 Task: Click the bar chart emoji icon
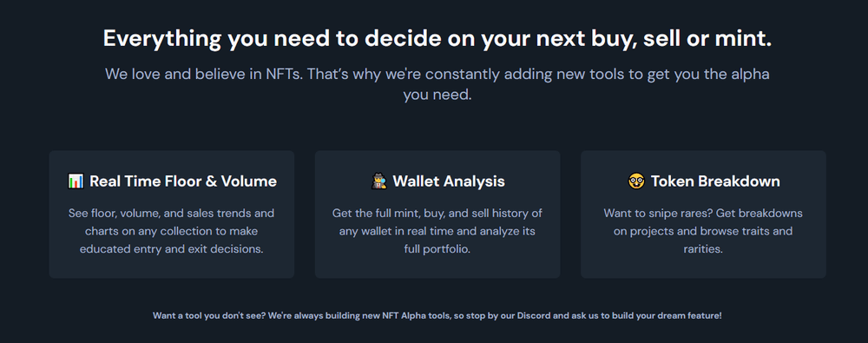point(76,181)
